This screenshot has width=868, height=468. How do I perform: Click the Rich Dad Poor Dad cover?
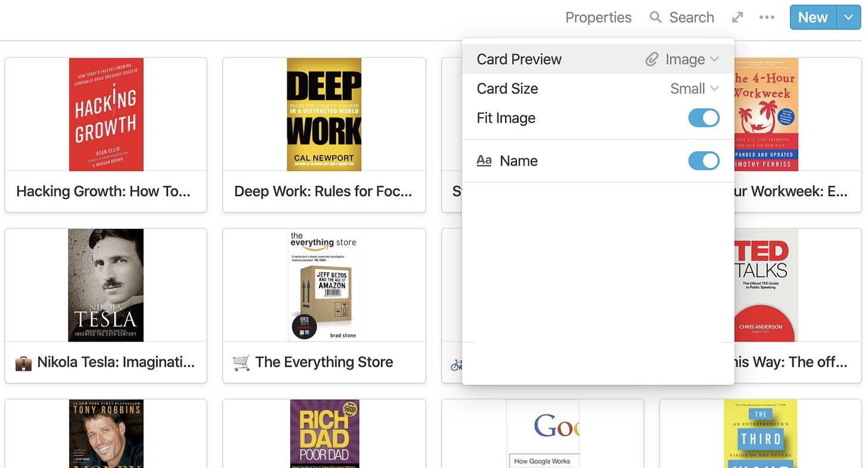(324, 434)
